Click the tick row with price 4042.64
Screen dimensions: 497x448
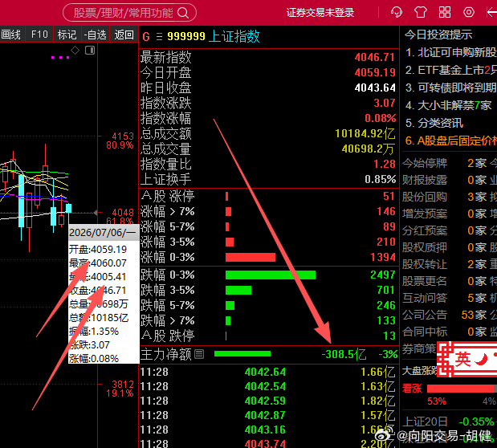(268, 372)
